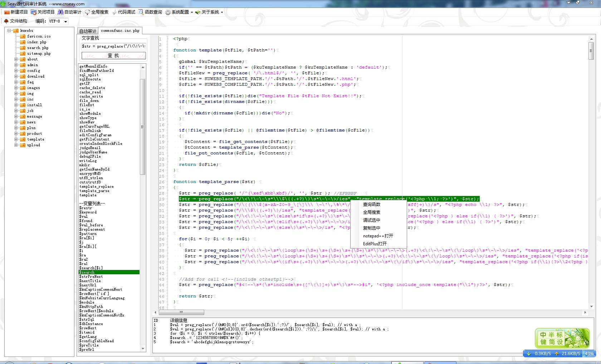Click the index.php file icon in tree
601x364 pixels.
[x=23, y=42]
